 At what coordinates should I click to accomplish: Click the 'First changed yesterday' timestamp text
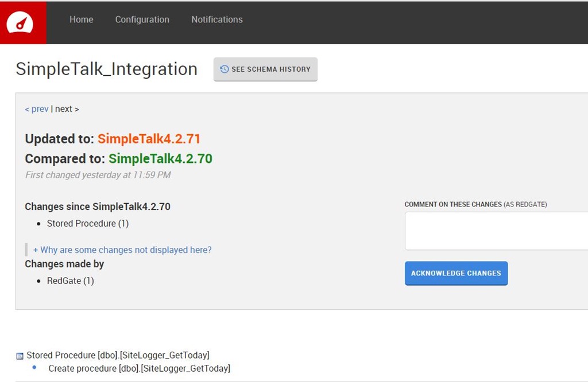(x=98, y=175)
